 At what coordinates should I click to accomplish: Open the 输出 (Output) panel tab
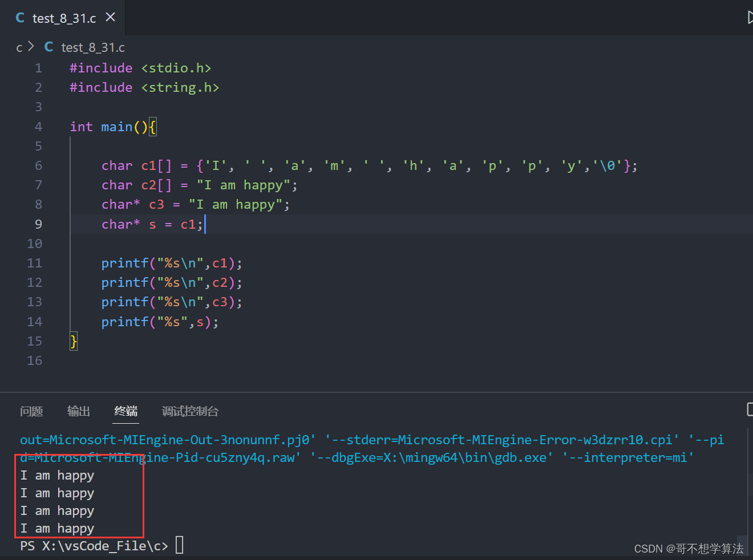(x=79, y=411)
